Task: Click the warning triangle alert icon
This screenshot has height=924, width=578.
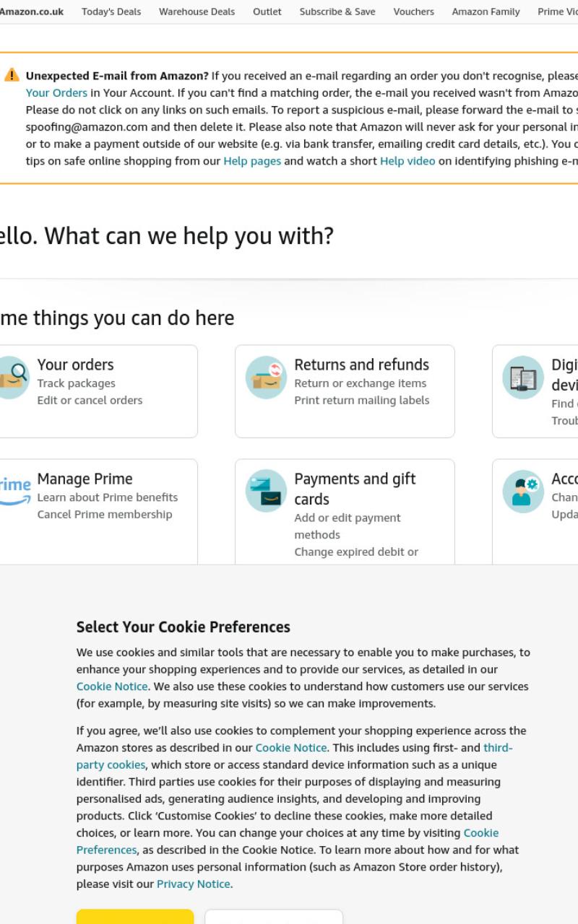Action: [x=12, y=75]
